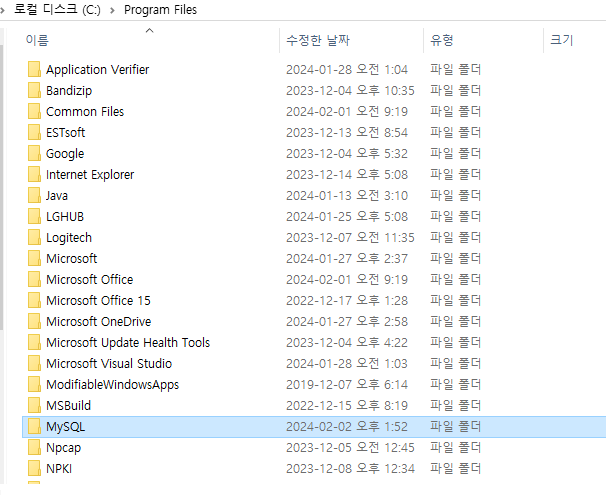
Task: Select the Microsoft OneDrive folder name
Action: point(99,321)
